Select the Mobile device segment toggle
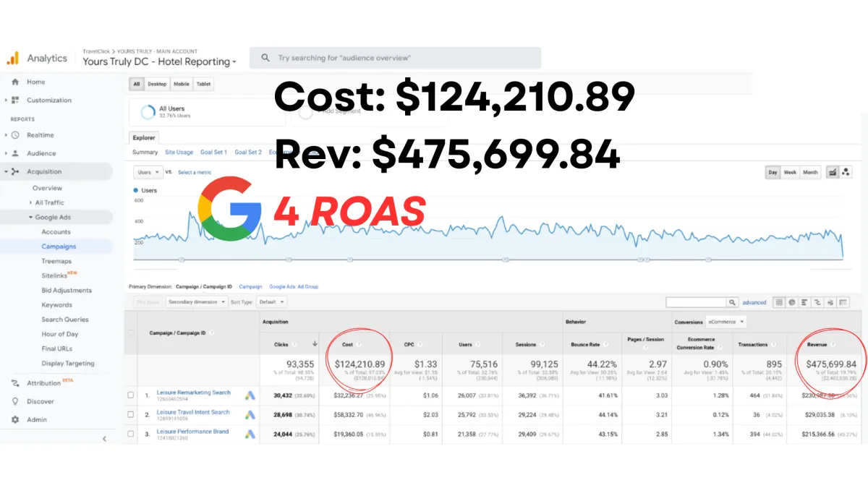The height and width of the screenshot is (488, 868). click(182, 84)
